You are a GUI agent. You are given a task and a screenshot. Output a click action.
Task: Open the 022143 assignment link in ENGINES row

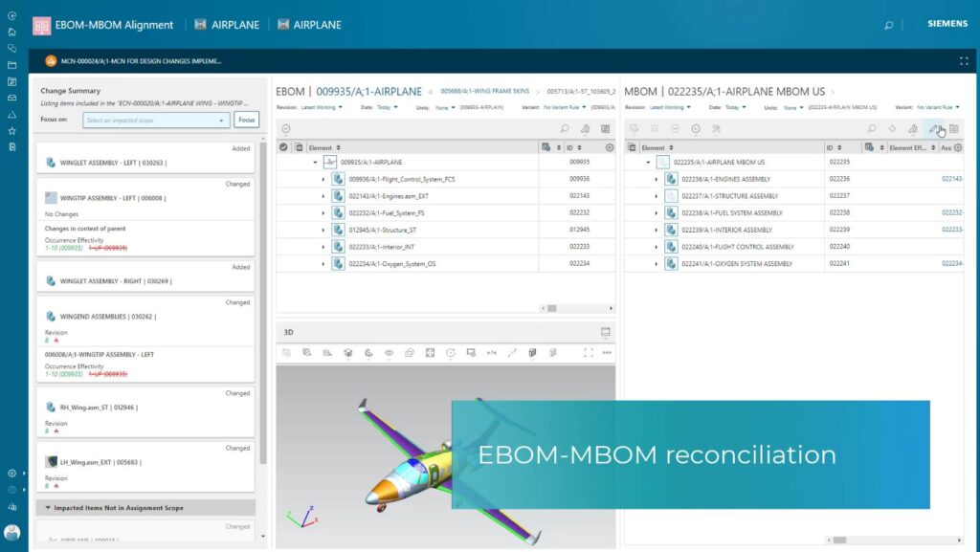point(952,179)
